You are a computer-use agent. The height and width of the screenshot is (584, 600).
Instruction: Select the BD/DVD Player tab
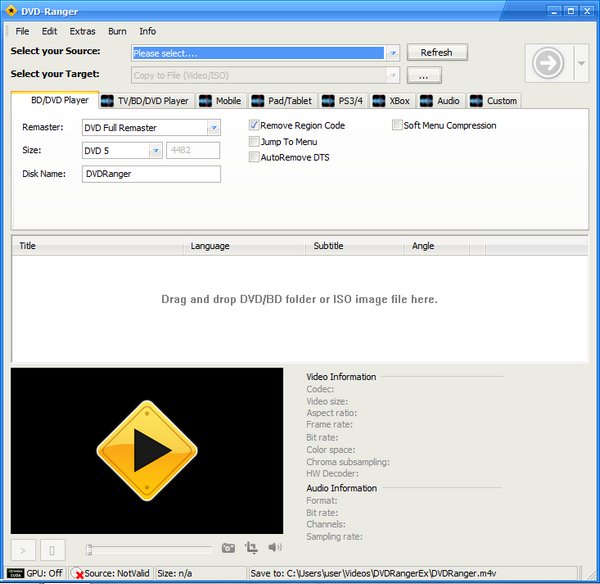point(56,100)
